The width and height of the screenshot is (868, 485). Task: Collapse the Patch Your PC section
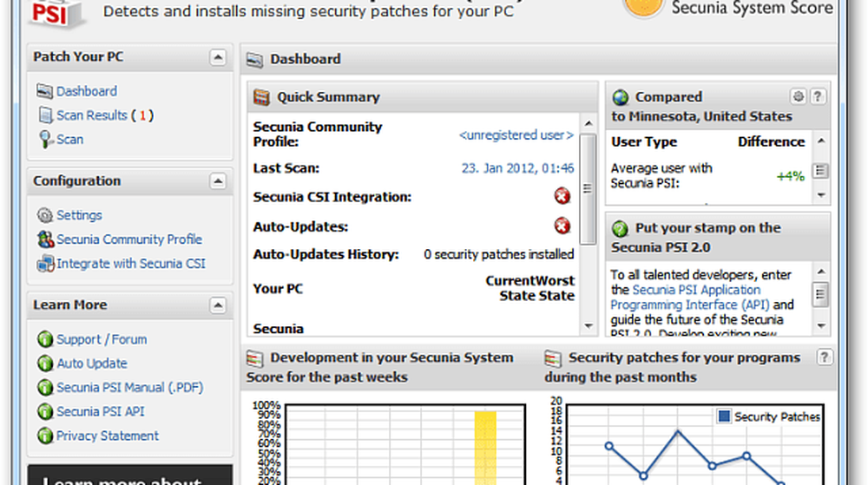(218, 57)
